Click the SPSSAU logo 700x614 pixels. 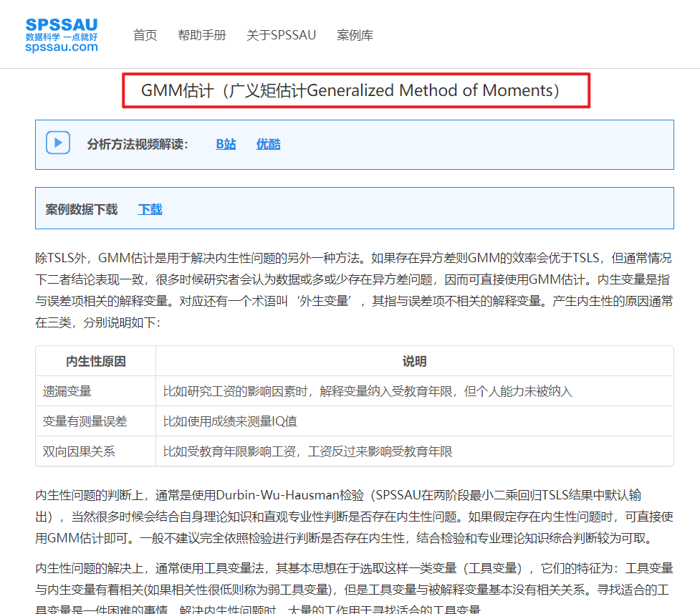[x=62, y=35]
